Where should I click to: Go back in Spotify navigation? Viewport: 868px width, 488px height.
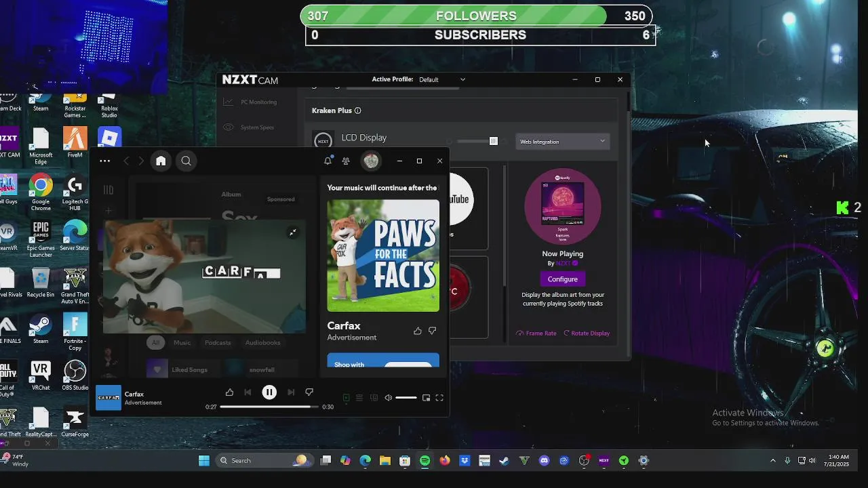(x=126, y=161)
